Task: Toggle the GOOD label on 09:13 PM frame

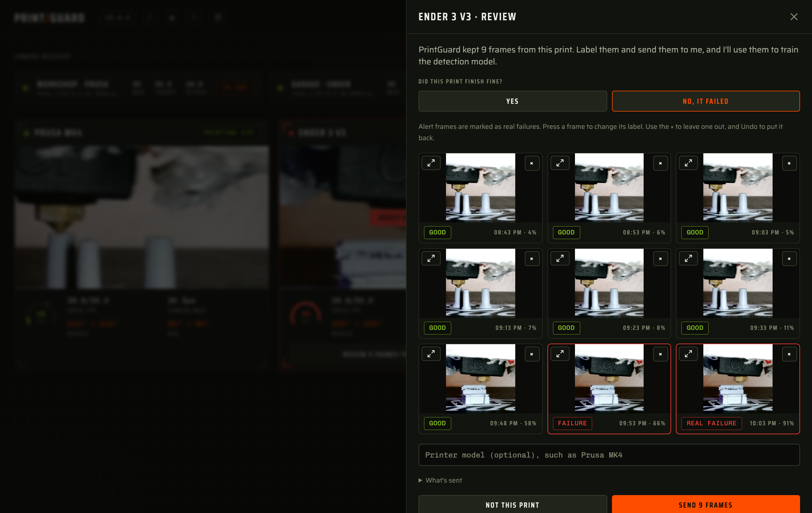Action: pos(437,328)
